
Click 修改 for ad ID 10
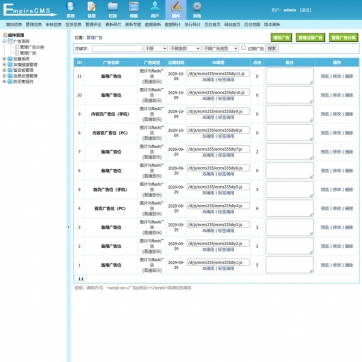point(337,95)
